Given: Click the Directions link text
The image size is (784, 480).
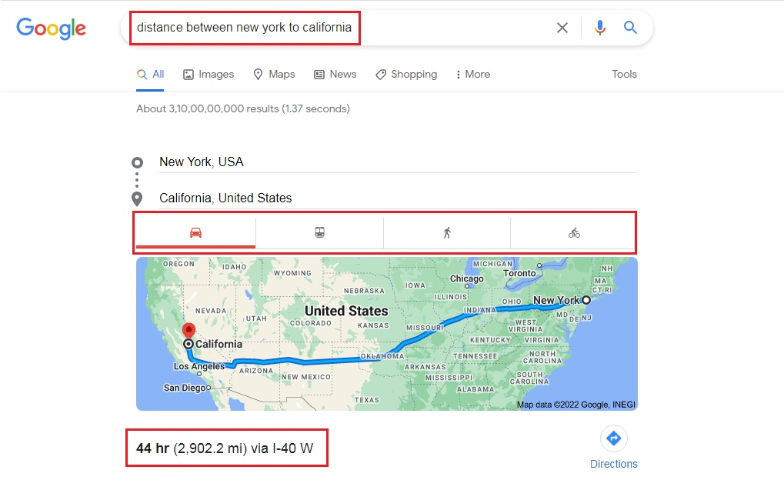Looking at the screenshot, I should (x=614, y=464).
